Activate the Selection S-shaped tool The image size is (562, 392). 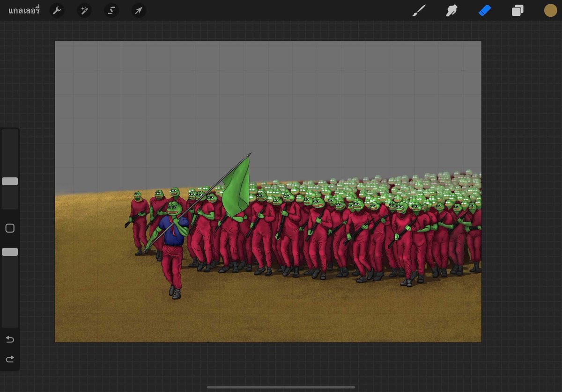111,10
